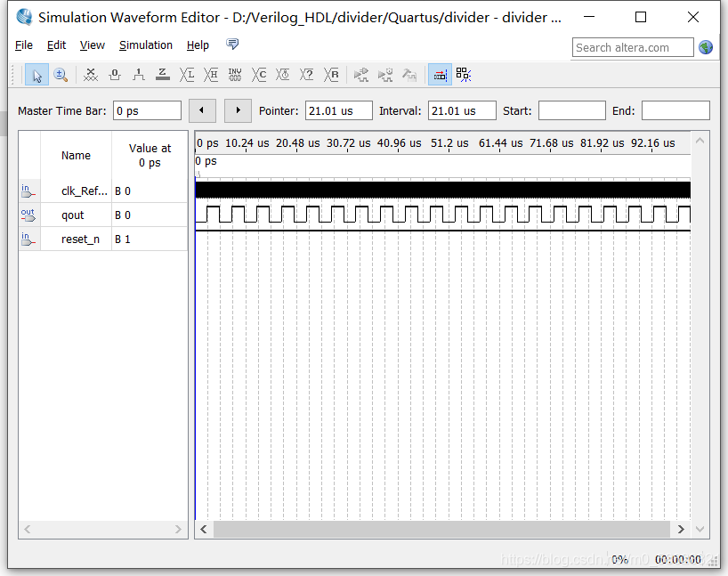Viewport: 728px width, 576px height.
Task: Select the qout signal row
Action: coord(103,215)
